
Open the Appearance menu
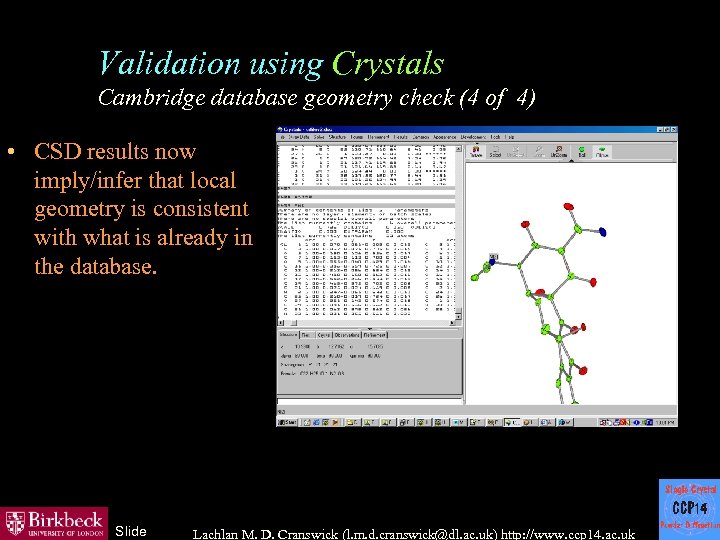[445, 137]
